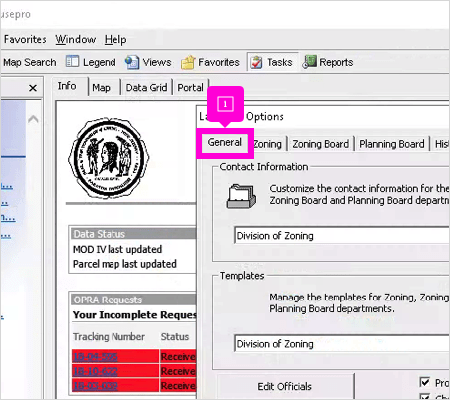Open the Help menu
This screenshot has width=450, height=400.
click(115, 40)
